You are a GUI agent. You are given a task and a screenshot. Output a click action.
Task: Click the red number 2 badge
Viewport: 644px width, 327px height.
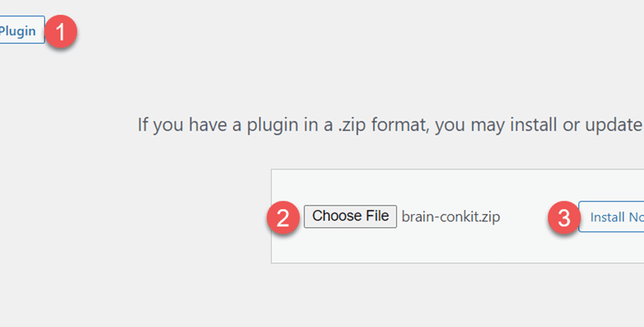pyautogui.click(x=283, y=218)
